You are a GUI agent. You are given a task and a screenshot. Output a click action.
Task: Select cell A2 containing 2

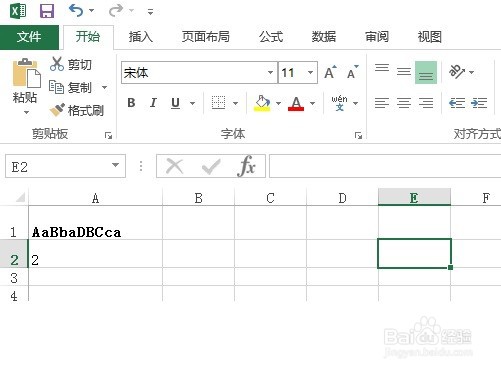pyautogui.click(x=95, y=254)
